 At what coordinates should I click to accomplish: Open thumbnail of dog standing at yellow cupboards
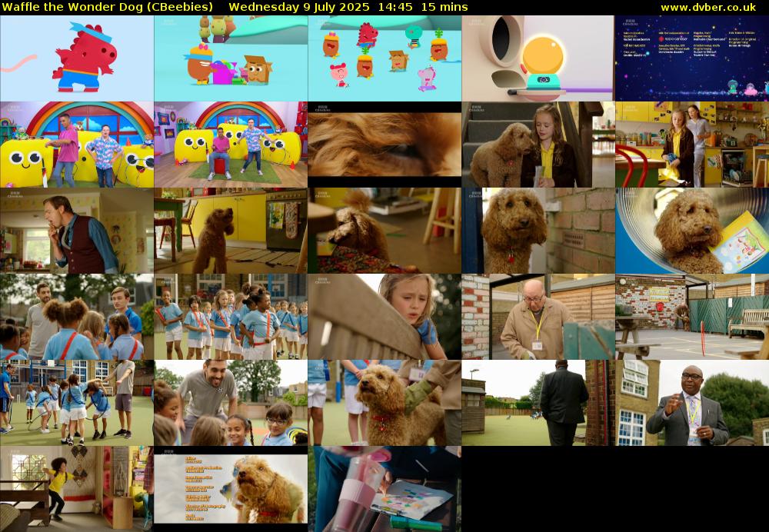click(x=231, y=231)
